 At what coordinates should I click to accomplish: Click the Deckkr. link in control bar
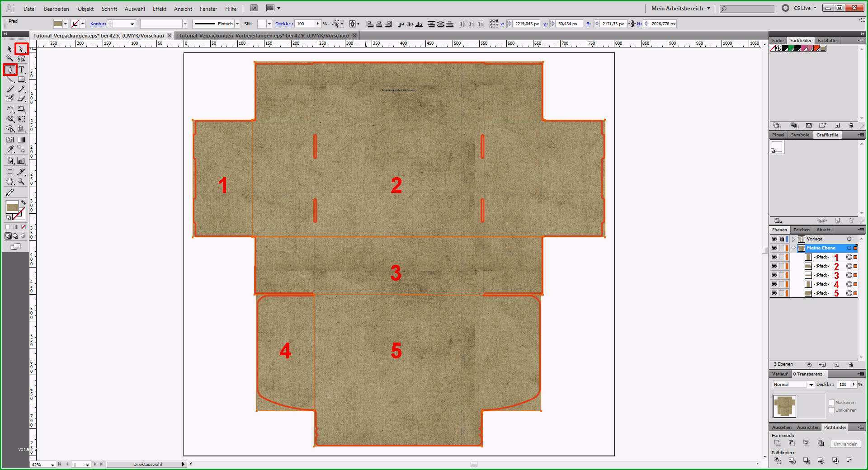tap(283, 23)
